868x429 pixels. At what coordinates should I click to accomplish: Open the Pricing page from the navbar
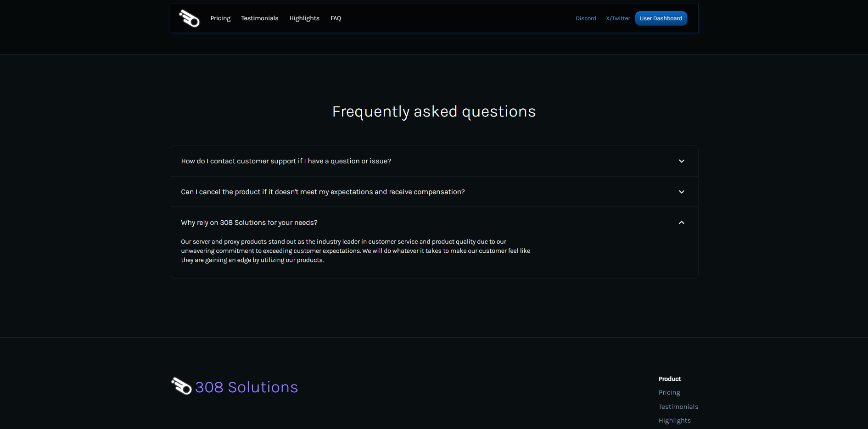(220, 18)
